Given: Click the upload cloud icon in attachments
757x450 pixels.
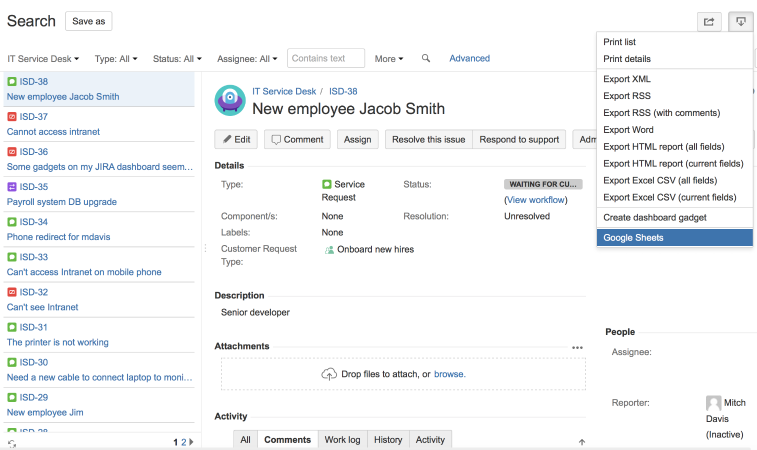Looking at the screenshot, I should (x=329, y=374).
